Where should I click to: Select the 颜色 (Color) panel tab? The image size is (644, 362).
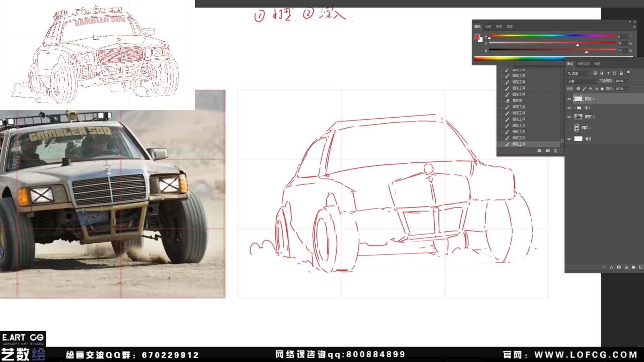(477, 26)
